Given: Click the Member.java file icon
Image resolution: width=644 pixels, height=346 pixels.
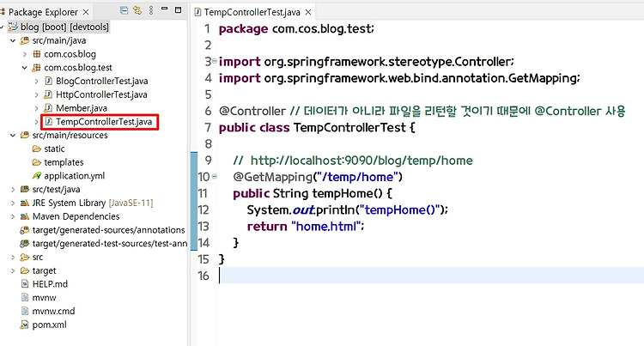Looking at the screenshot, I should point(48,108).
